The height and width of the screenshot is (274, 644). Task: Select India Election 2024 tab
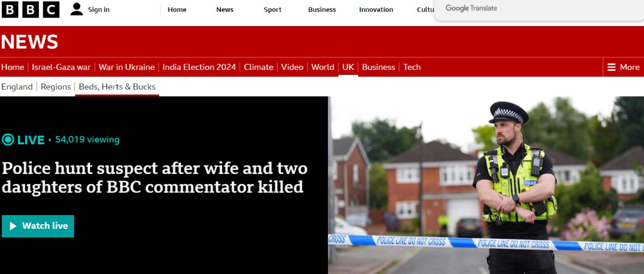199,67
